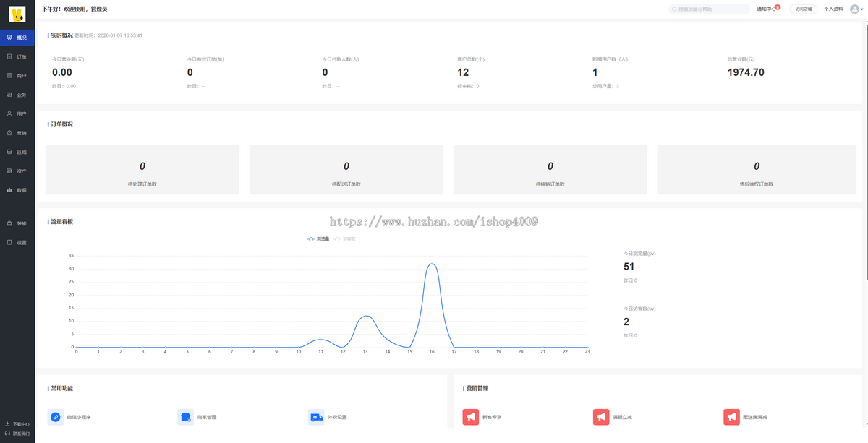Click the 更新时间 timestamp text
Viewport: 868px width, 443px height.
pos(109,35)
